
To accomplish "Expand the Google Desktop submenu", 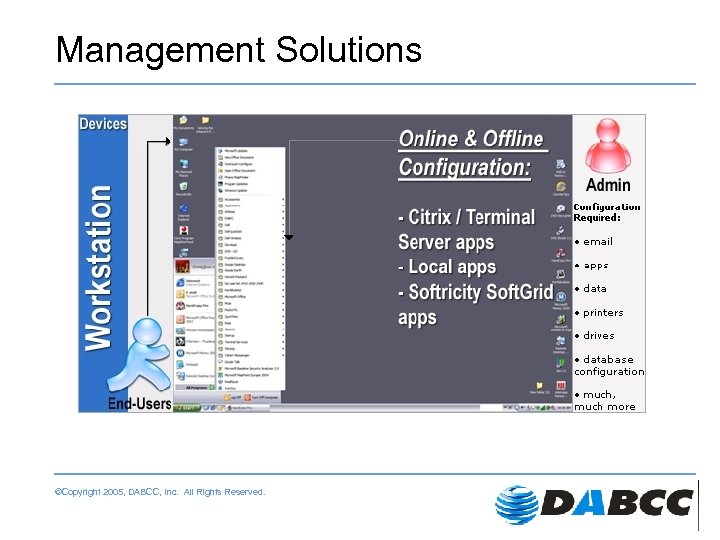I will tap(251, 264).
